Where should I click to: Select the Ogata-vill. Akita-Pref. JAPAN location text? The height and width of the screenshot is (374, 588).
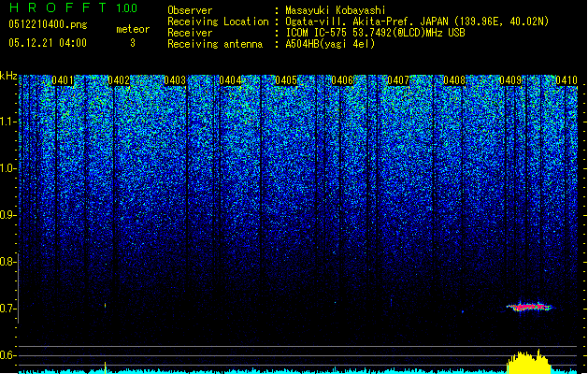click(417, 22)
